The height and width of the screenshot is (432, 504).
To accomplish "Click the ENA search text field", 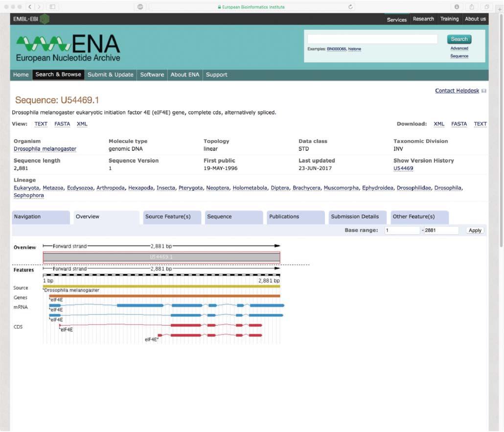I will tap(372, 39).
